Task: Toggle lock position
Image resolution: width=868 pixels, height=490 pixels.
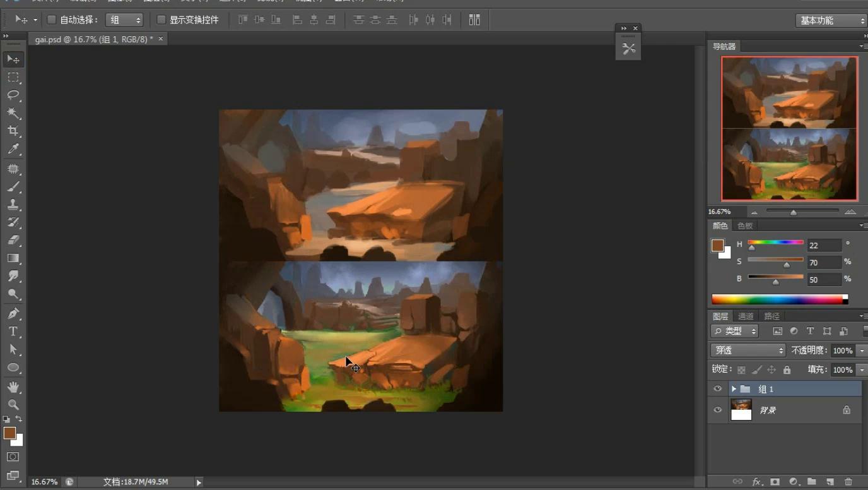Action: [771, 370]
